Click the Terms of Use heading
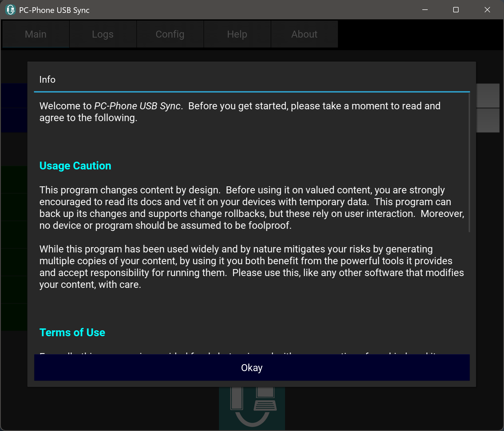This screenshot has width=504, height=431. [72, 332]
